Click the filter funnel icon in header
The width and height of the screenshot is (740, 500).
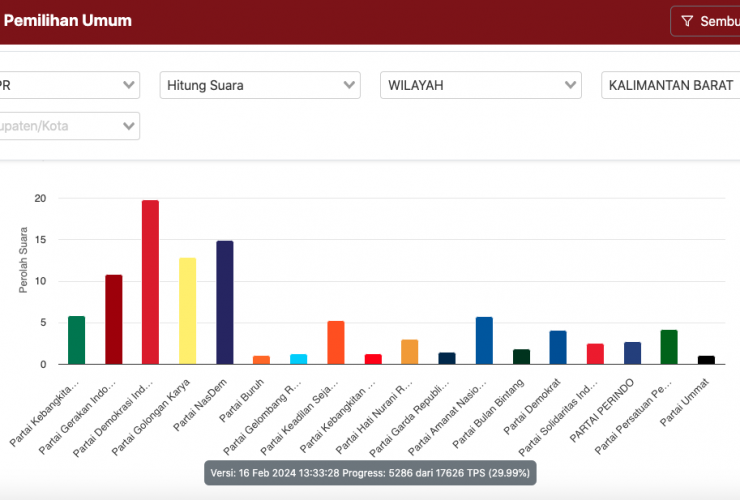[x=687, y=21]
